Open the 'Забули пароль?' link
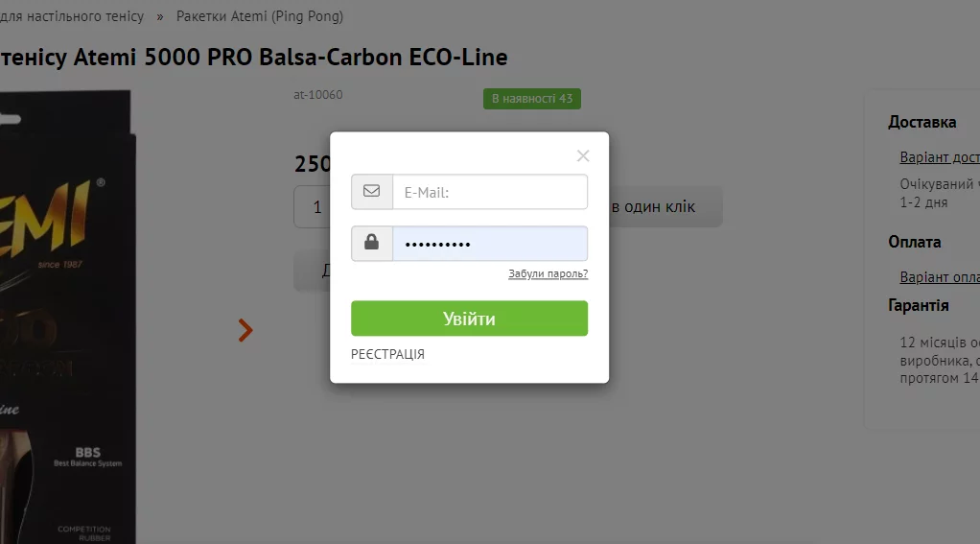This screenshot has height=544, width=980. pyautogui.click(x=548, y=274)
